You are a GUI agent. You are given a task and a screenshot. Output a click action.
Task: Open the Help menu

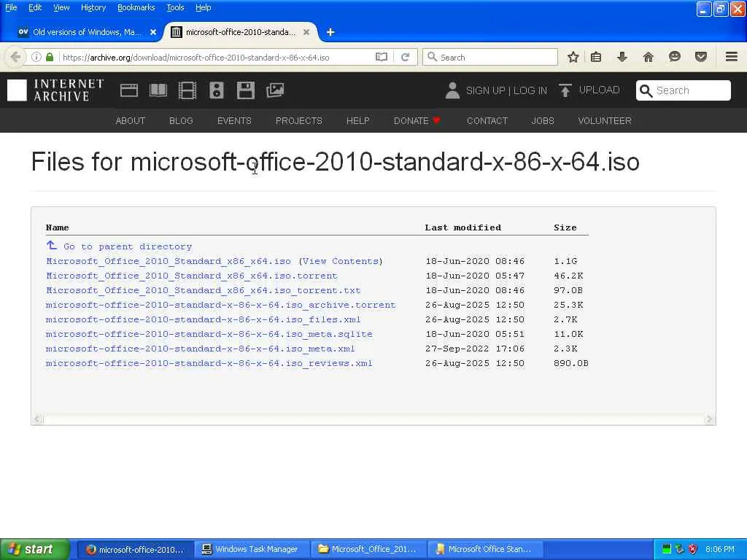(x=204, y=7)
